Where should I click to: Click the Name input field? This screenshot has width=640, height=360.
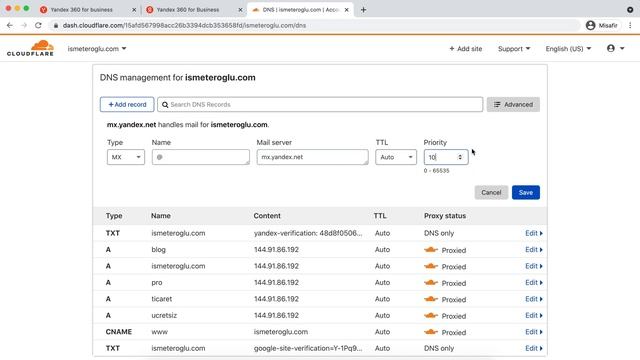click(200, 157)
